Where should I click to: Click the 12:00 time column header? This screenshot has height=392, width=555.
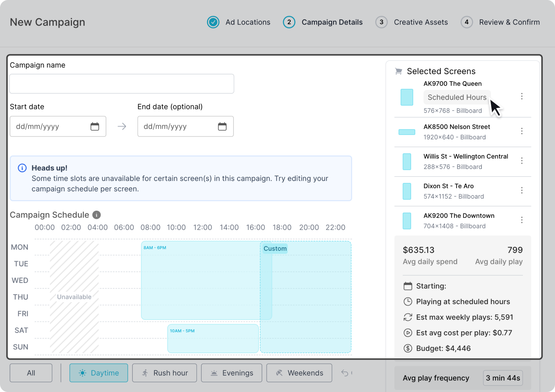pos(203,227)
